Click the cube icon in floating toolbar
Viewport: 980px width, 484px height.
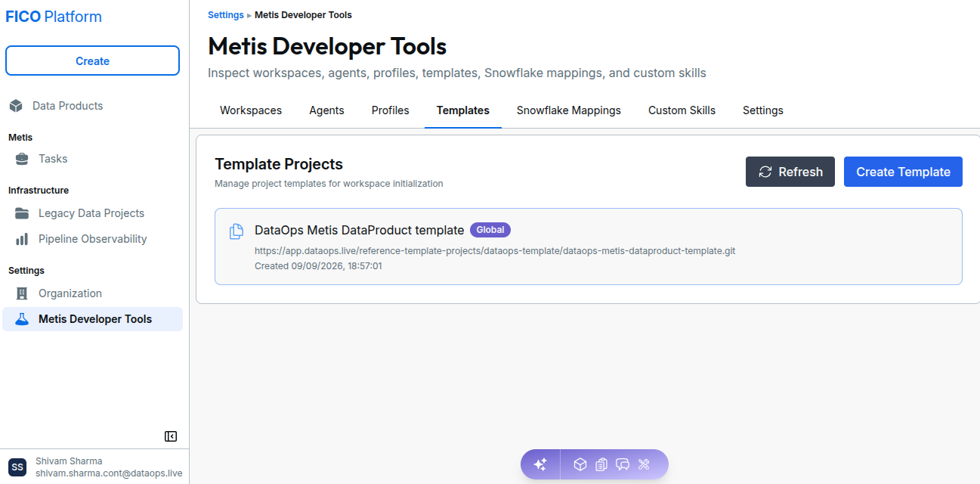point(580,464)
